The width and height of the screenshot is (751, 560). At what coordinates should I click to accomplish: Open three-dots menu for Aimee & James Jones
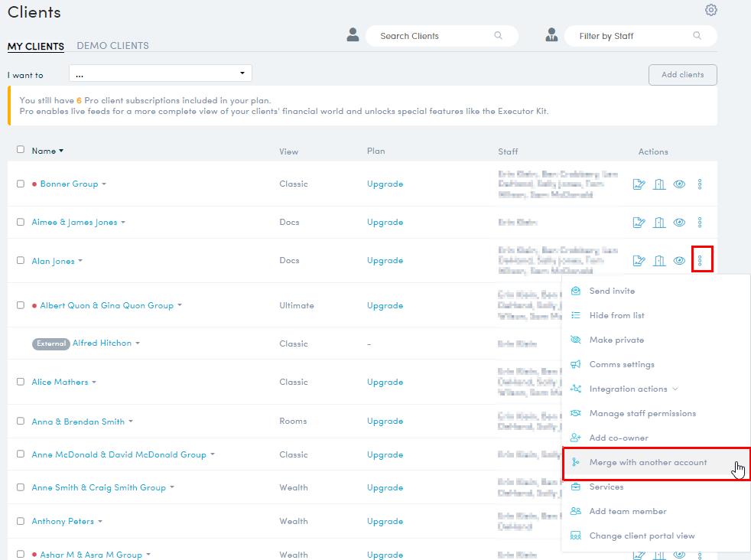[x=700, y=223]
